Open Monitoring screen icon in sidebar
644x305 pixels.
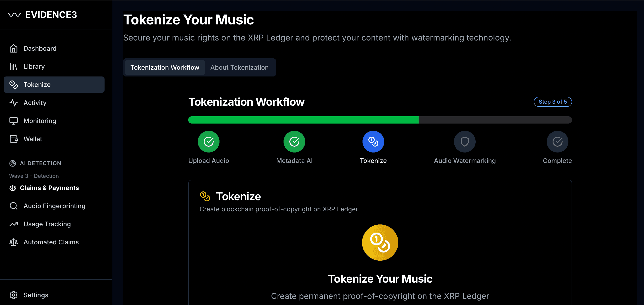(x=14, y=121)
